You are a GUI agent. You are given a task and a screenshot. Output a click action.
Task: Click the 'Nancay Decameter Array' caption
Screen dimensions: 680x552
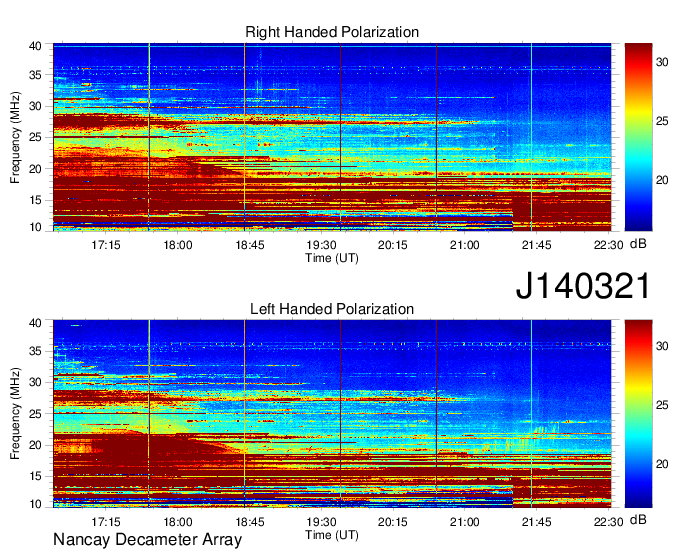pos(147,540)
